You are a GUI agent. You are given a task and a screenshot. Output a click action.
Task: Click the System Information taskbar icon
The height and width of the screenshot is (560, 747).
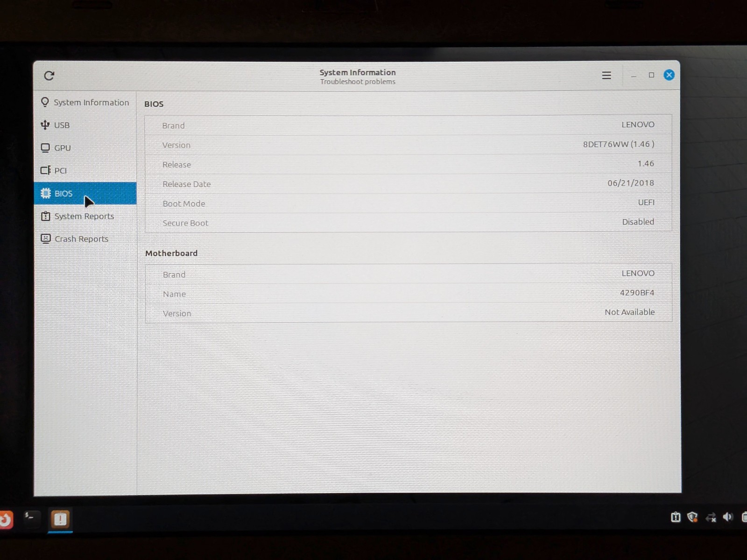coord(60,519)
